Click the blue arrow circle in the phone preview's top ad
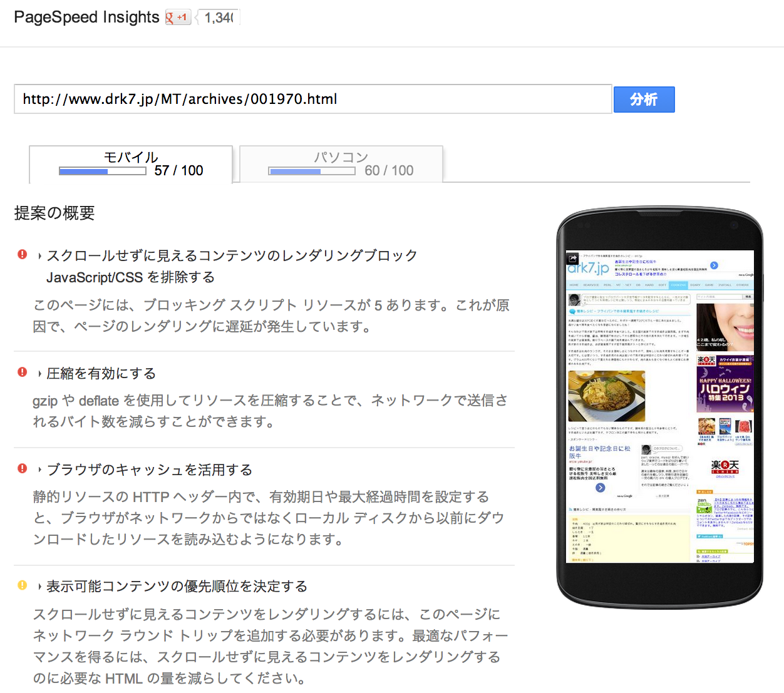784x693 pixels. (x=714, y=265)
